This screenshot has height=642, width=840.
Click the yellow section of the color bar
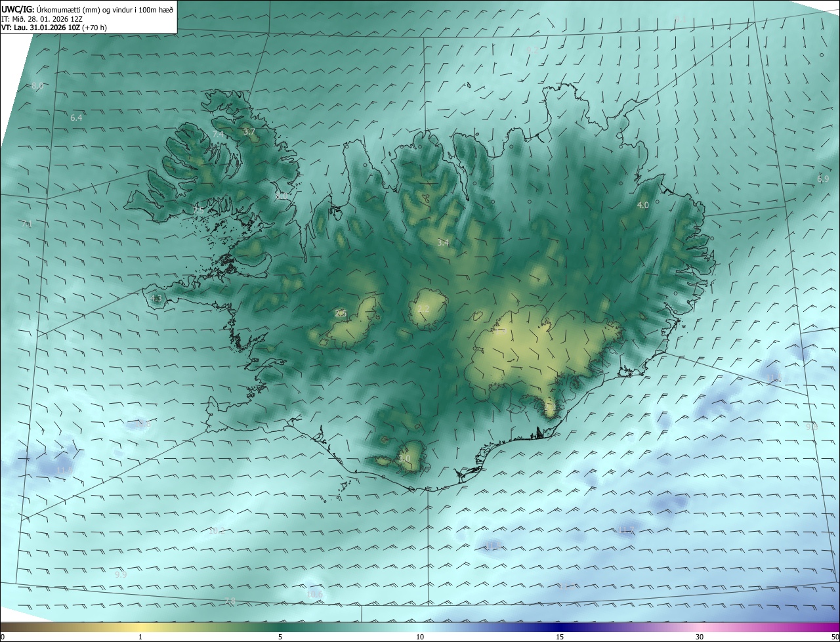[x=140, y=627]
